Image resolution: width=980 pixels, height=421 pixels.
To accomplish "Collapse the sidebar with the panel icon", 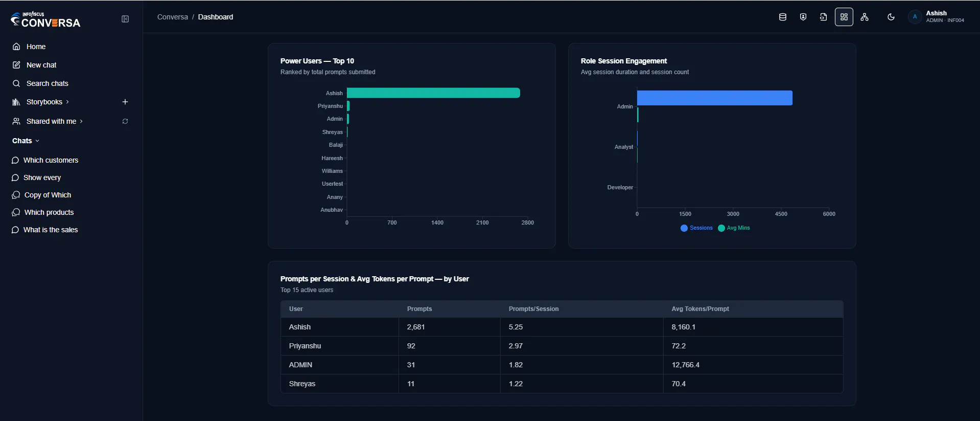I will [125, 19].
